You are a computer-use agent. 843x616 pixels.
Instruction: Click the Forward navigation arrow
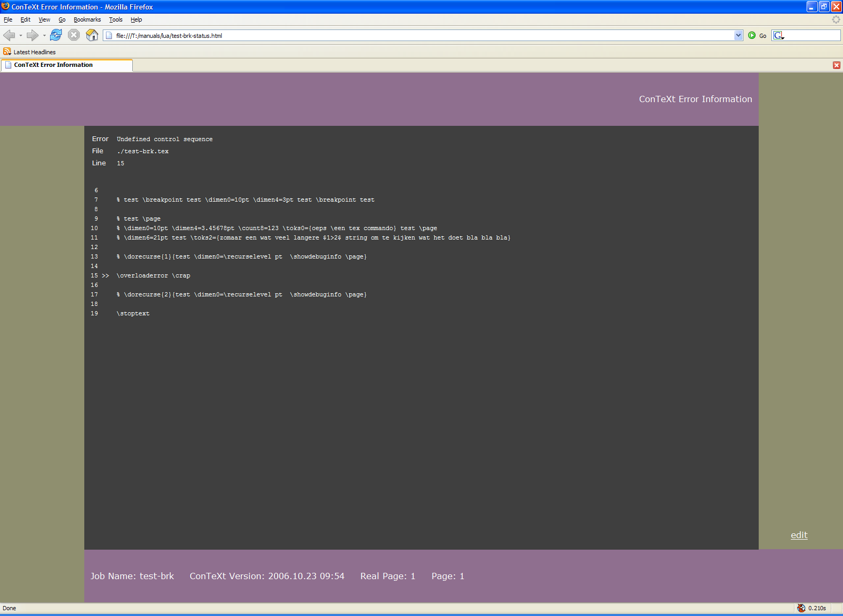(33, 35)
